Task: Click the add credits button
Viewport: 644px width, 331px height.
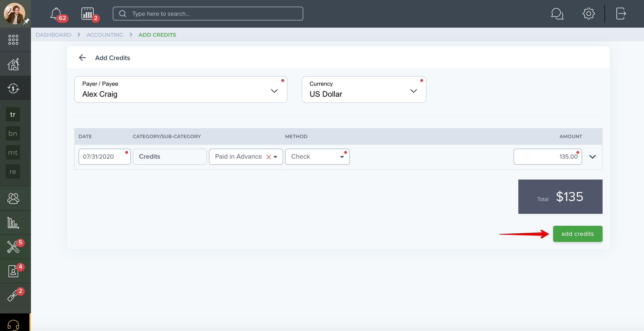Action: (x=578, y=234)
